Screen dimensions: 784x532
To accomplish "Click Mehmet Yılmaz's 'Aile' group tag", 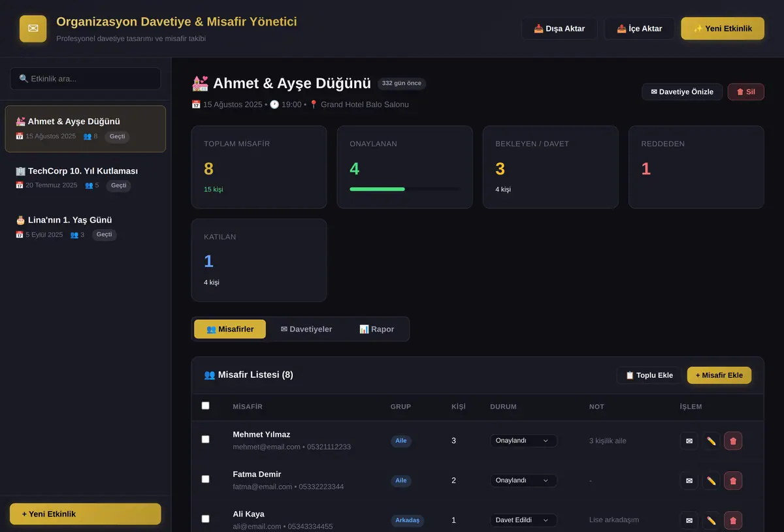I will coord(401,441).
